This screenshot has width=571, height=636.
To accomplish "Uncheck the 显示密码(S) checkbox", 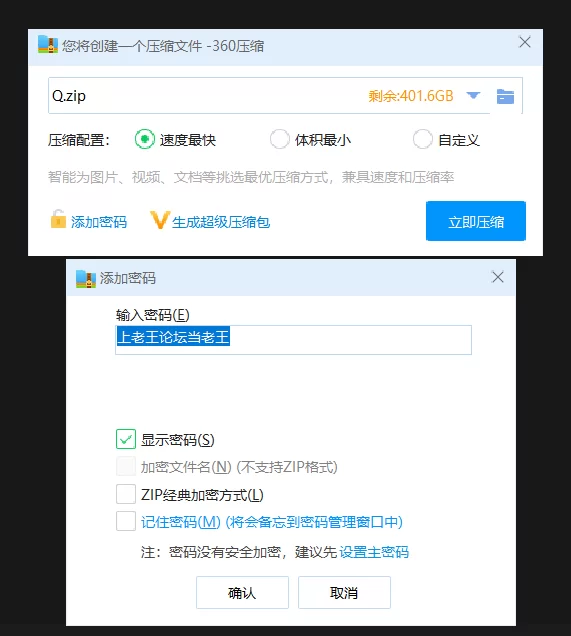I will tap(126, 439).
